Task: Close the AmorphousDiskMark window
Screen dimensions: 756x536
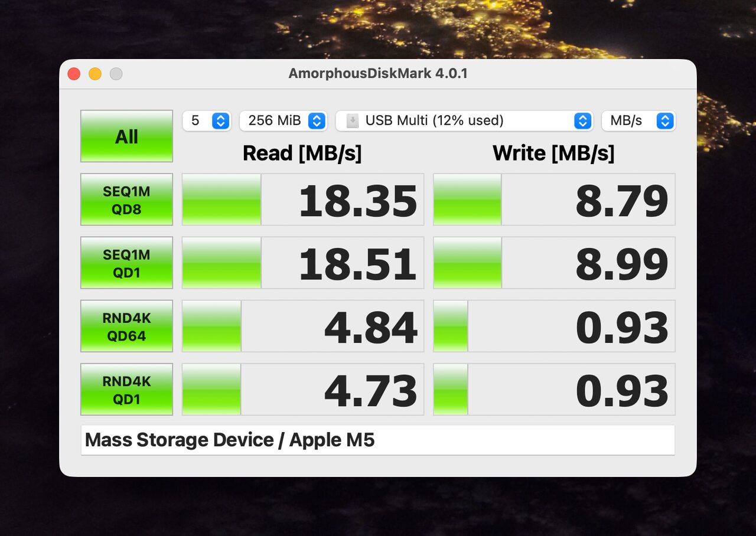Action: coord(74,74)
